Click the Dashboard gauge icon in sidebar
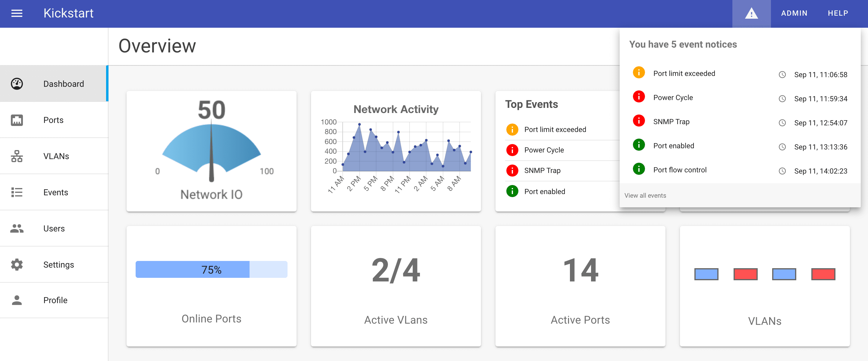This screenshot has height=361, width=868. 17,83
